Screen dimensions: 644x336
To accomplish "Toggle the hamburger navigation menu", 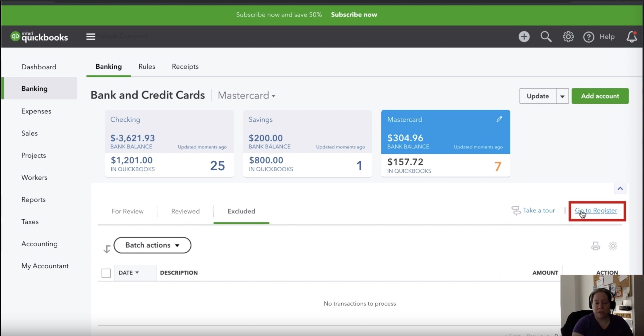I will point(91,37).
